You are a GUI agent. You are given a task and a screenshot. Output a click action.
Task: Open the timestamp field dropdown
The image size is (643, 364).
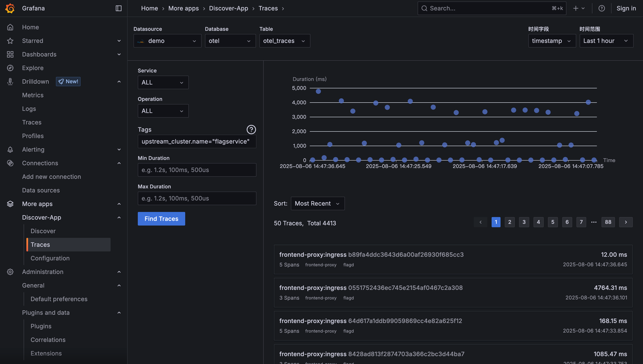click(x=552, y=41)
